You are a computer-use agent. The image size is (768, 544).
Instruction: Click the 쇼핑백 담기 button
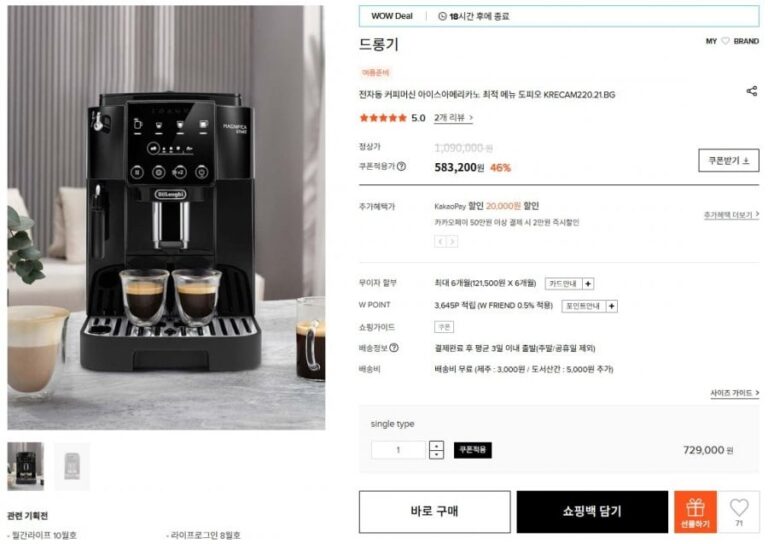[592, 512]
